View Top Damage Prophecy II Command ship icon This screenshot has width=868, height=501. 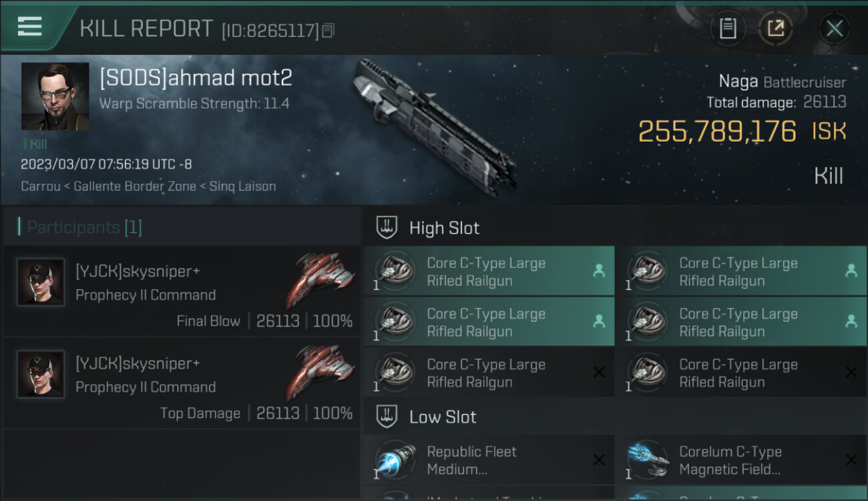(320, 373)
